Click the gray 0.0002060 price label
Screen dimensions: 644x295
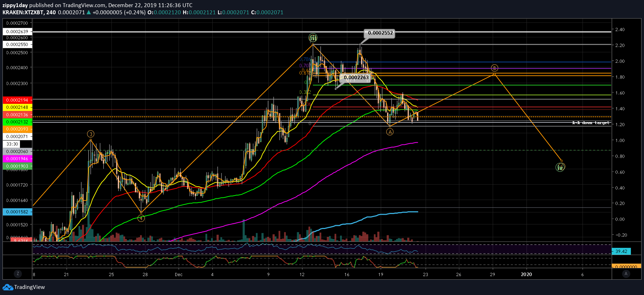17,152
